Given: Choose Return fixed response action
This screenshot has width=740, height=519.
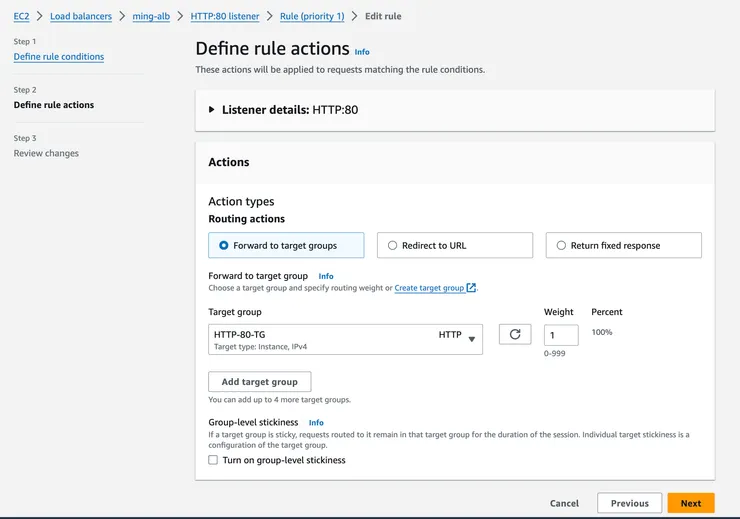Looking at the screenshot, I should (561, 245).
